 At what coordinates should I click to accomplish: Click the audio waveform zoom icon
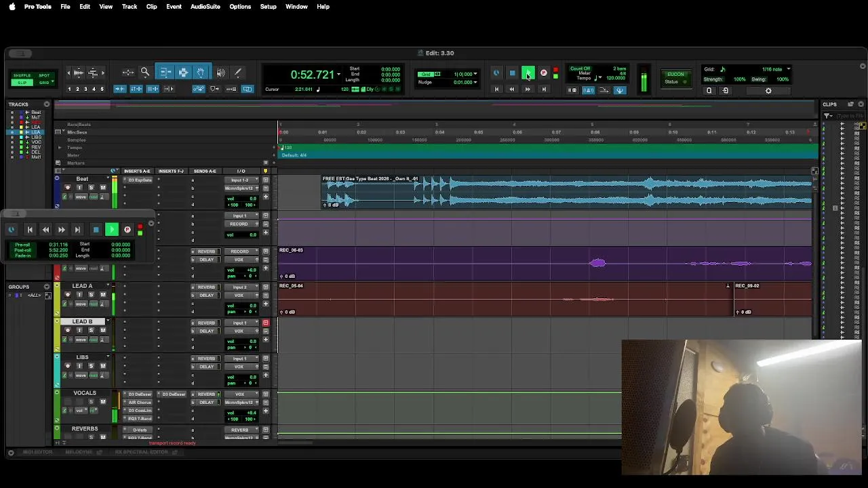point(79,73)
